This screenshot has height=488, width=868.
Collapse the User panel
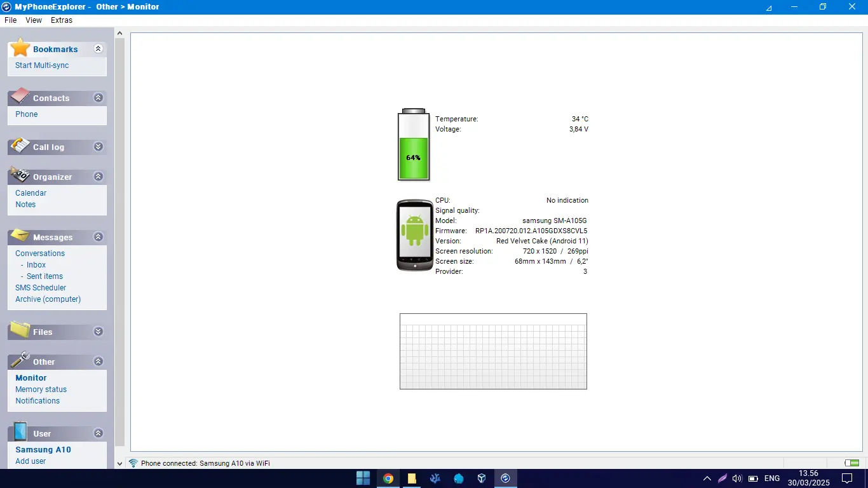click(98, 433)
